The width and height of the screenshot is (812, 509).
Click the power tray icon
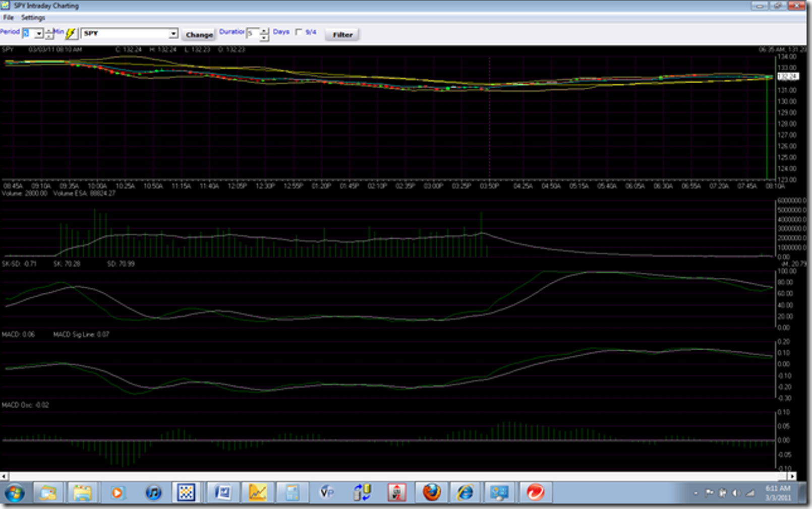[x=722, y=493]
